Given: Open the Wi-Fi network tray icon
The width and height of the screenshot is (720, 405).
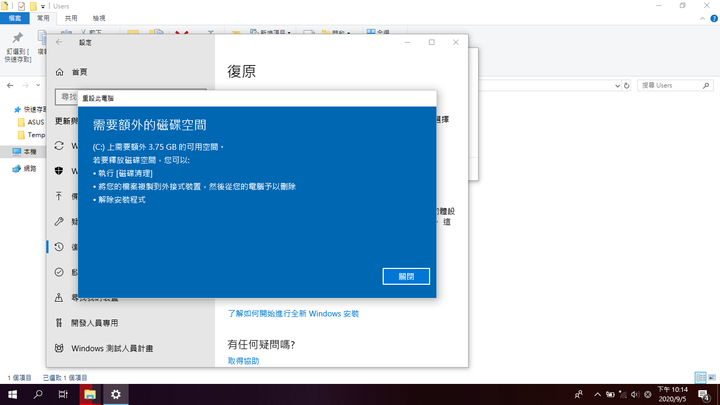Looking at the screenshot, I should click(623, 394).
